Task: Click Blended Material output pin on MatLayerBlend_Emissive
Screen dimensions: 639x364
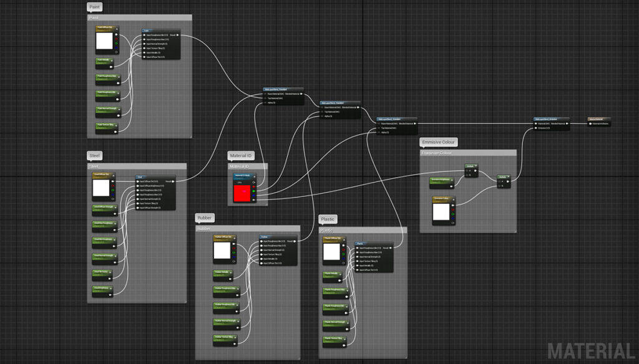Action: (567, 123)
